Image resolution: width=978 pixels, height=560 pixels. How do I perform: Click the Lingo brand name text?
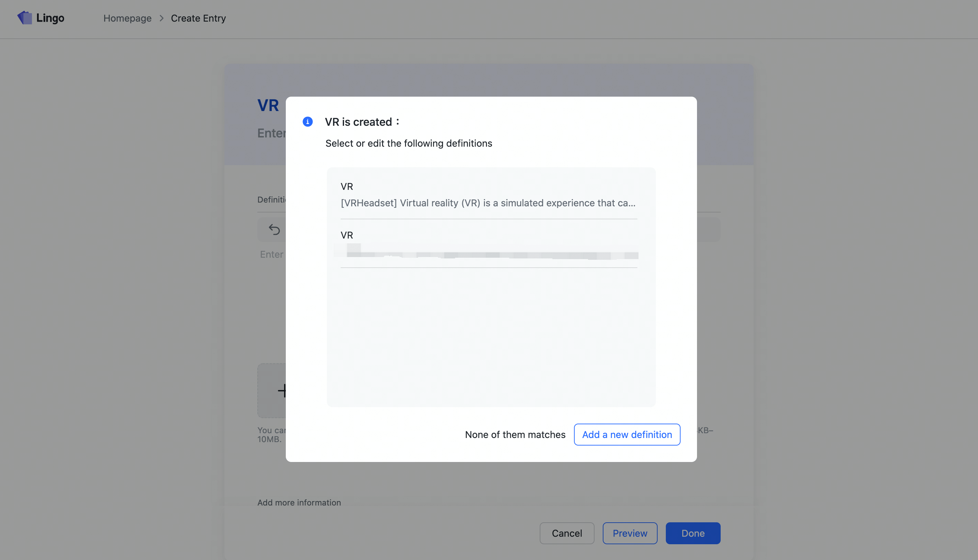click(x=50, y=18)
